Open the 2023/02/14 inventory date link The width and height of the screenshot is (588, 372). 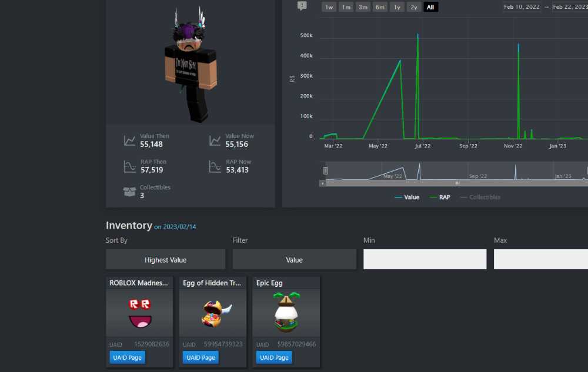pos(179,227)
